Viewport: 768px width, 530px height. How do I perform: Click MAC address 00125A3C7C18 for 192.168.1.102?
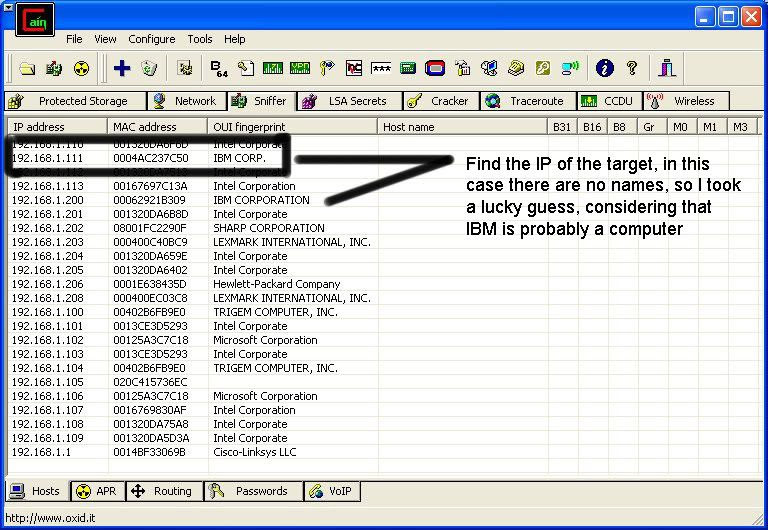coord(151,340)
